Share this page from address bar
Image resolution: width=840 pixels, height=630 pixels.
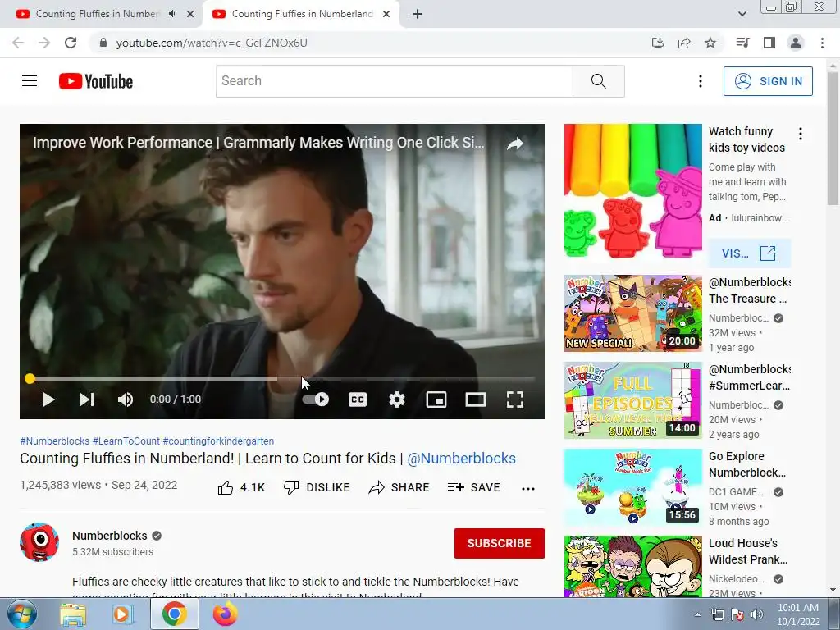click(x=684, y=43)
